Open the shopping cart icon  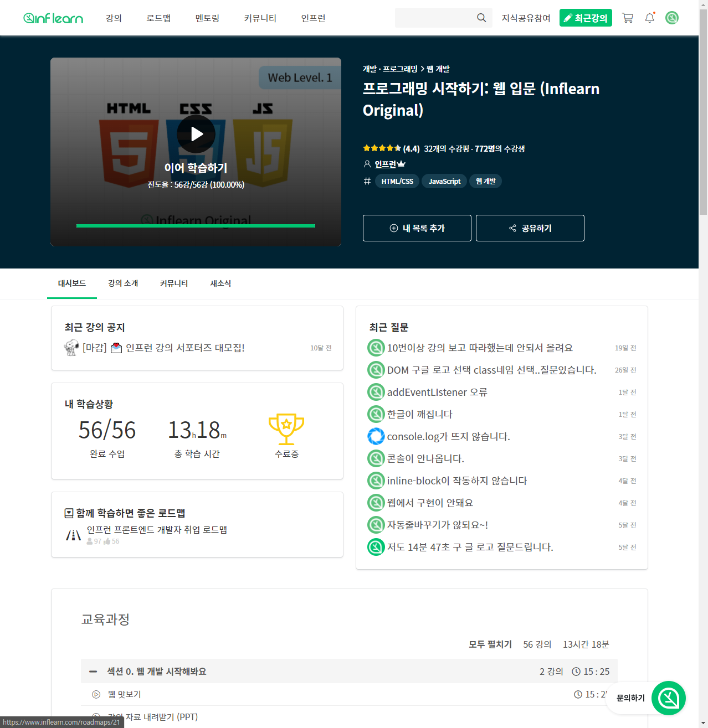point(628,18)
